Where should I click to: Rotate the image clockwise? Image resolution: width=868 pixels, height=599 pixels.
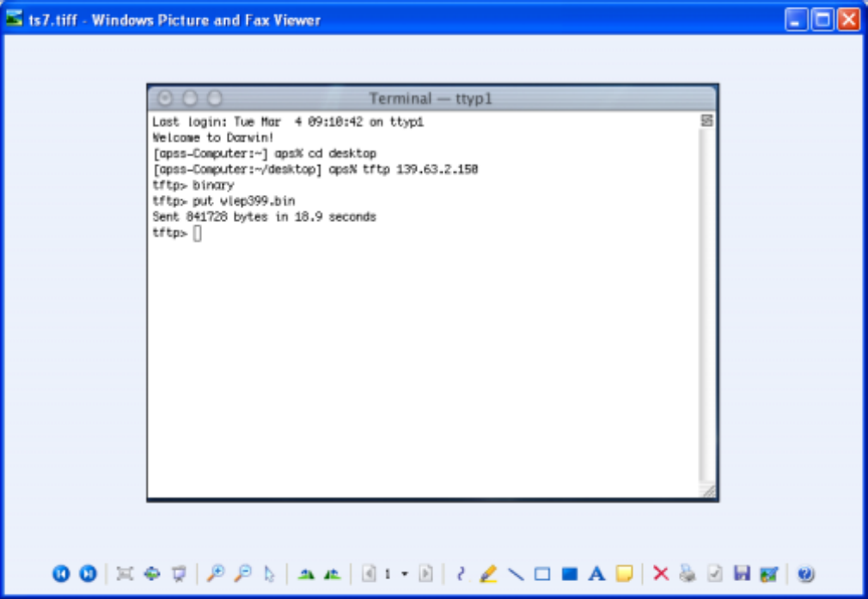coord(306,574)
